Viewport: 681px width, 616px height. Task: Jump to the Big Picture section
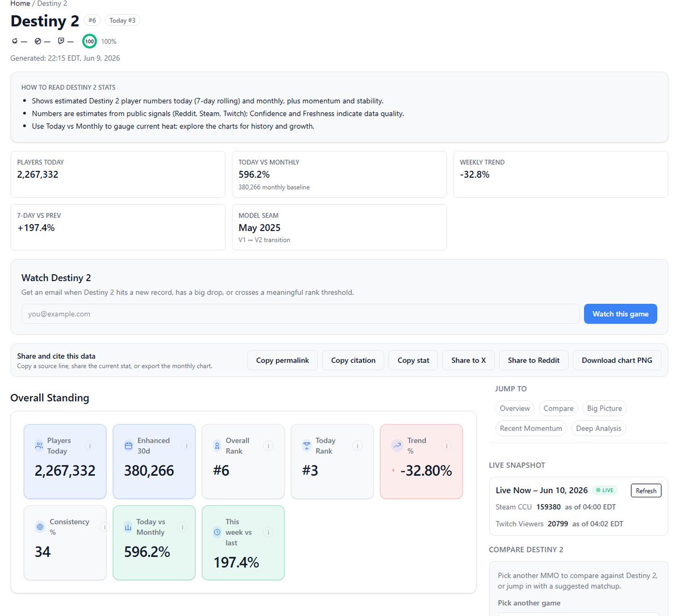[604, 408]
